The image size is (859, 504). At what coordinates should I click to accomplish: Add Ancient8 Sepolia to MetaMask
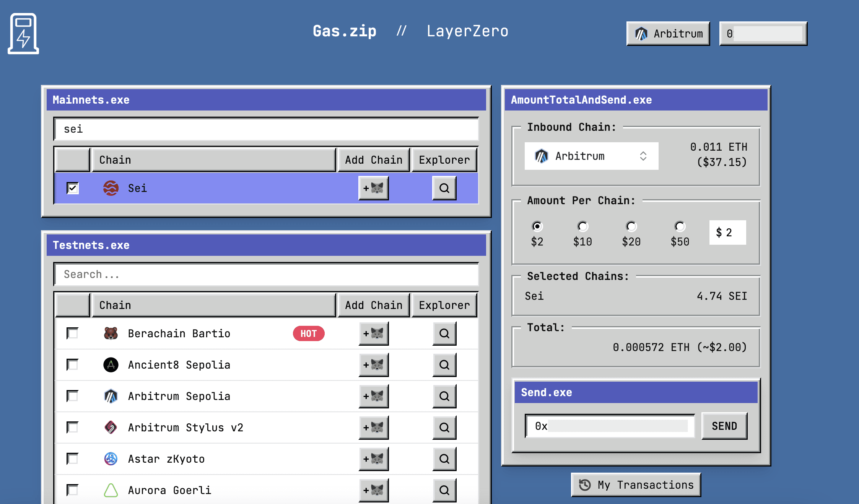tap(373, 365)
